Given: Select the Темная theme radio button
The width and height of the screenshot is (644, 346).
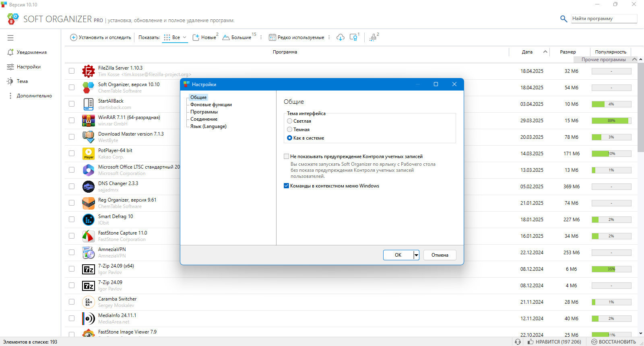Looking at the screenshot, I should [289, 130].
